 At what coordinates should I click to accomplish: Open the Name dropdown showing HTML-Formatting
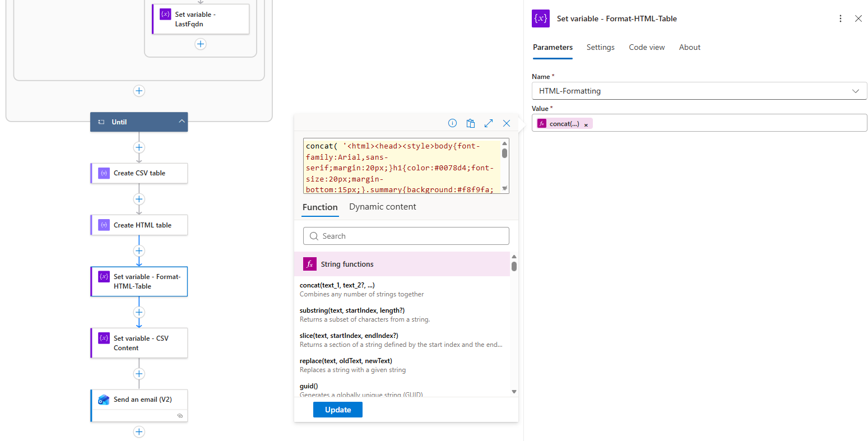pos(855,91)
